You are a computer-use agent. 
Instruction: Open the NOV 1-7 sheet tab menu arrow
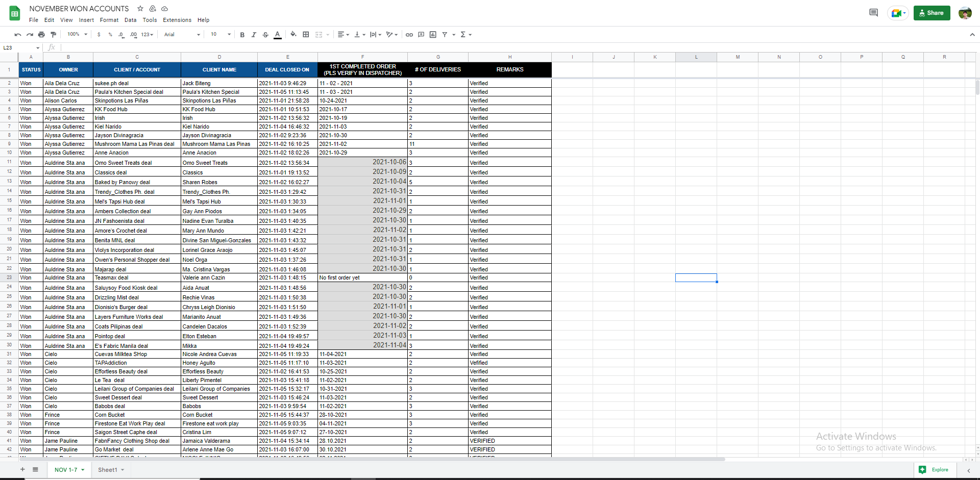(x=83, y=470)
